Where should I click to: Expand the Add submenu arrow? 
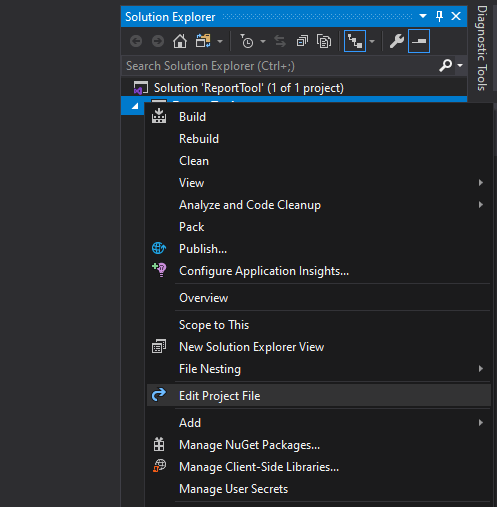pos(481,423)
